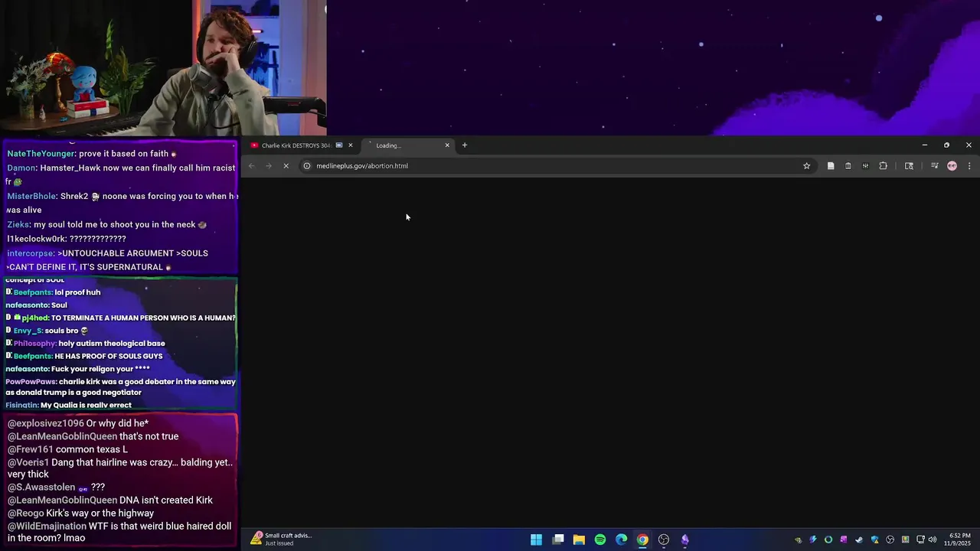This screenshot has width=980, height=551.
Task: Click the Damon chat username
Action: pyautogui.click(x=21, y=168)
